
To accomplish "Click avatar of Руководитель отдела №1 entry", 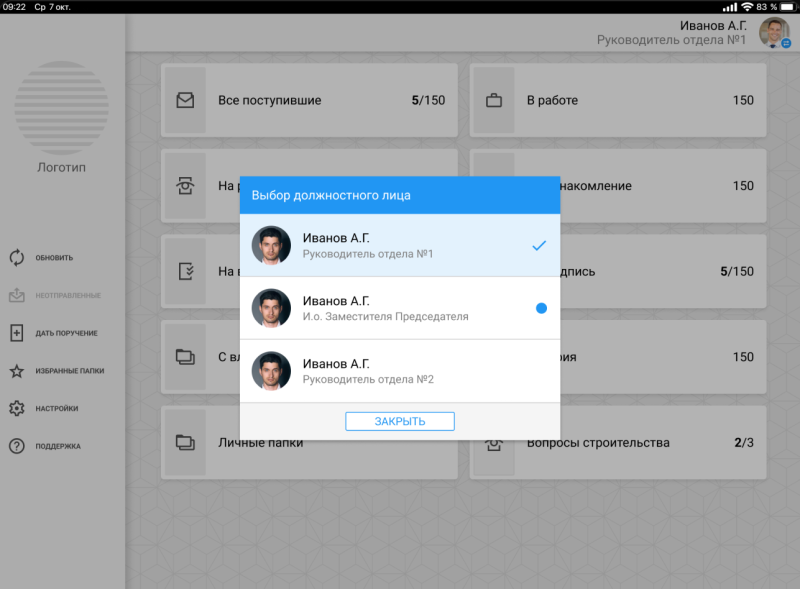I will click(271, 246).
